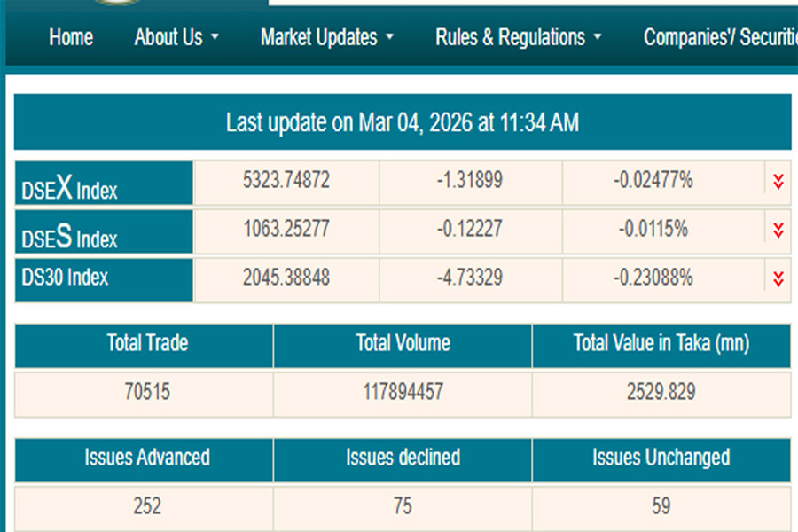Expand the Market Updates dropdown arrow
Viewport: 798px width, 532px height.
[x=390, y=38]
